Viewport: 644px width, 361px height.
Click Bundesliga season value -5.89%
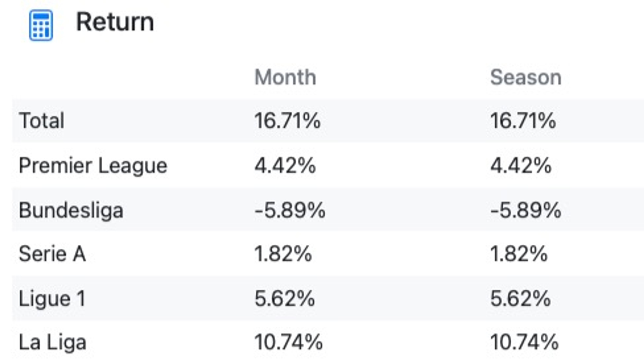526,210
